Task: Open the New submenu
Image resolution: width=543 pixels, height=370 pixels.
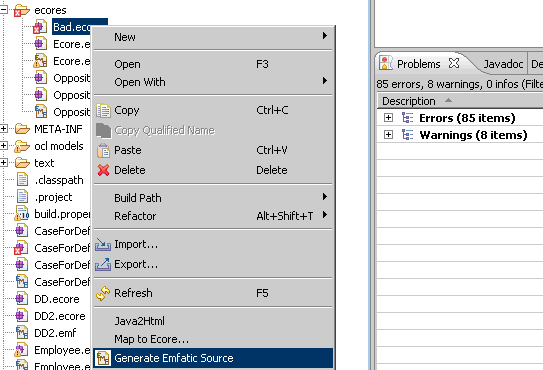Action: 213,37
